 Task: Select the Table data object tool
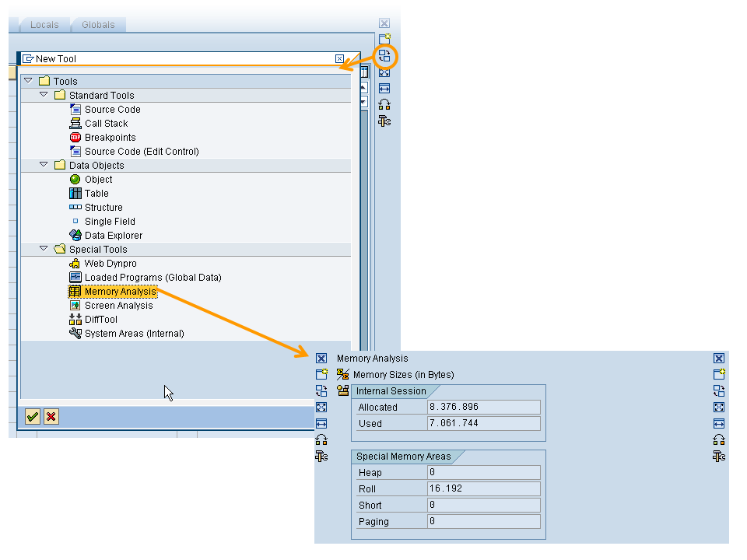pyautogui.click(x=96, y=194)
